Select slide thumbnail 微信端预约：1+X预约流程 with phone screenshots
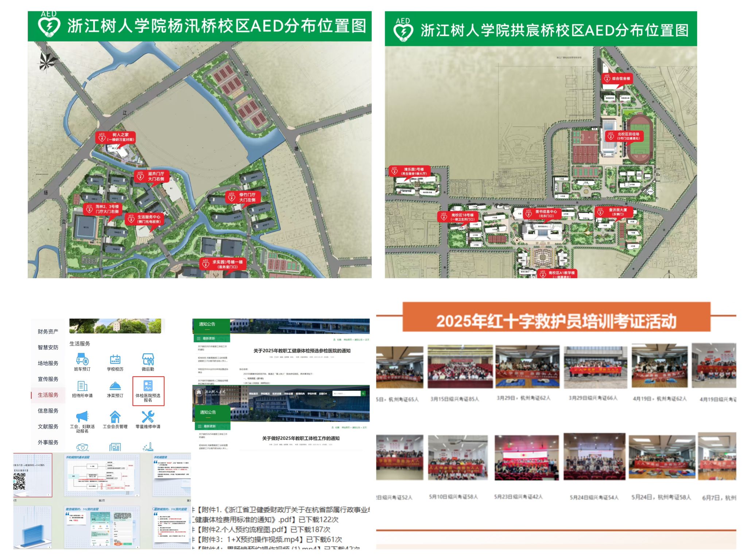This screenshot has width=747, height=560. [102, 528]
